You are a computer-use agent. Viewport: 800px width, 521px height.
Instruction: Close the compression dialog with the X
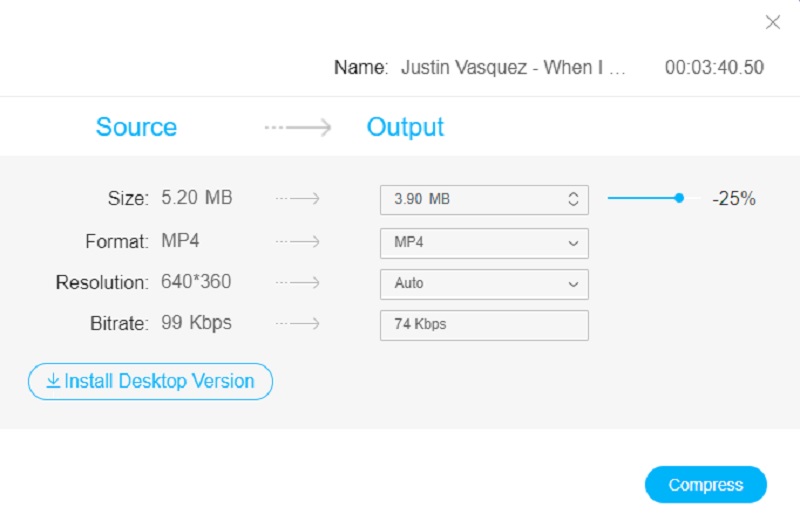coord(772,23)
